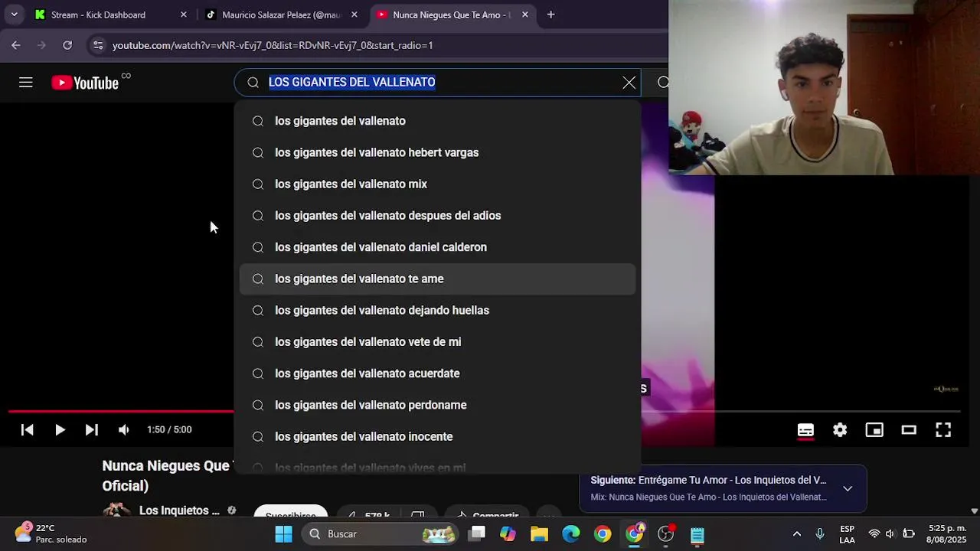Select suggestion "los gigantes del vallenato"
980x551 pixels.
point(437,121)
